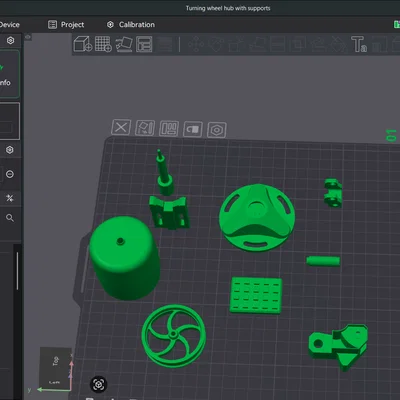Switch to the Calibration tab

coord(130,25)
